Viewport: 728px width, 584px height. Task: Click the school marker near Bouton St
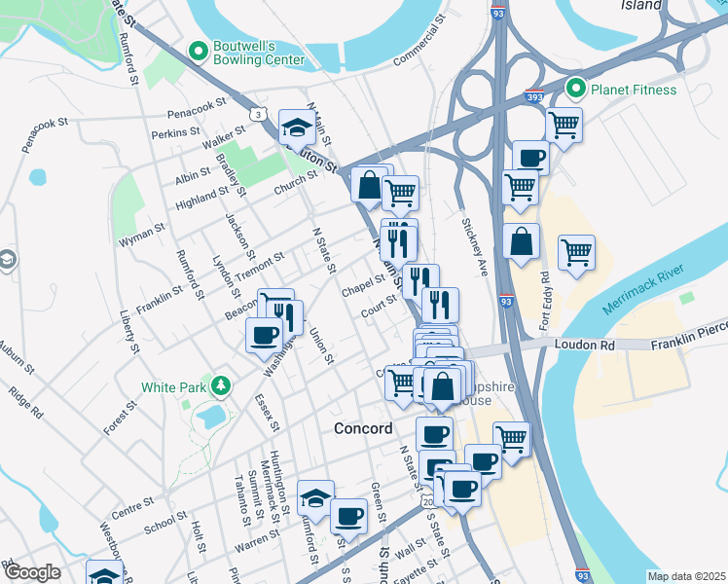(297, 128)
